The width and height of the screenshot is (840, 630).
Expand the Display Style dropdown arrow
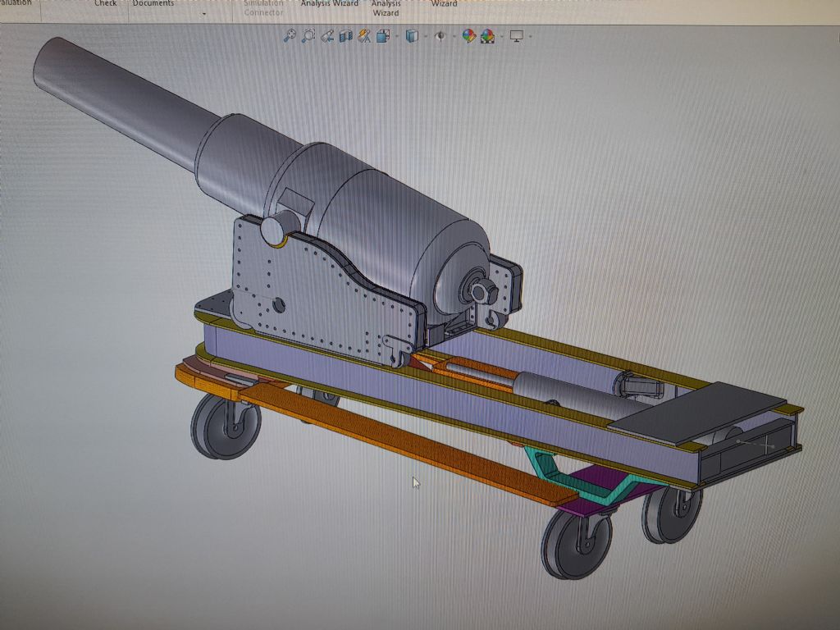(x=426, y=36)
